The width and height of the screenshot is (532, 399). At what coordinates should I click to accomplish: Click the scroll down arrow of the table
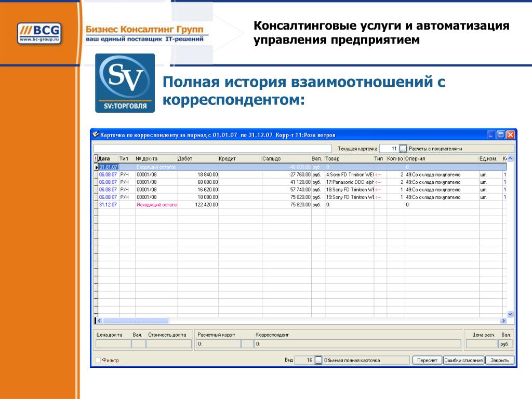[x=510, y=314]
